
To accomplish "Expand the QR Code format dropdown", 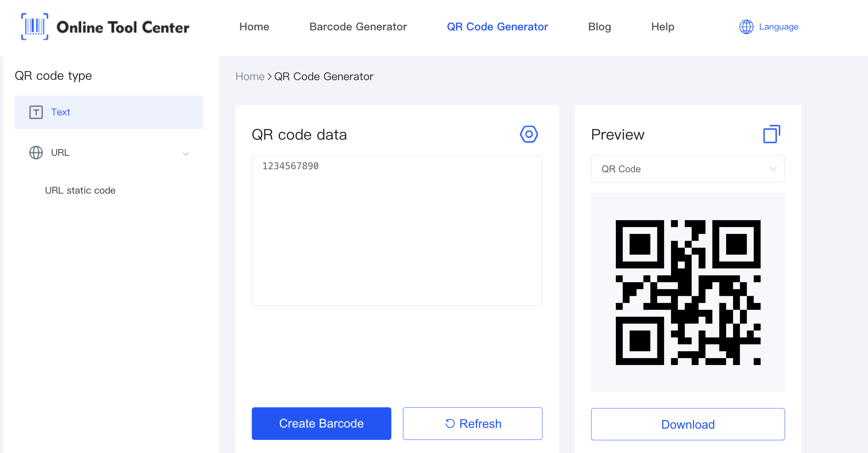I will (688, 169).
